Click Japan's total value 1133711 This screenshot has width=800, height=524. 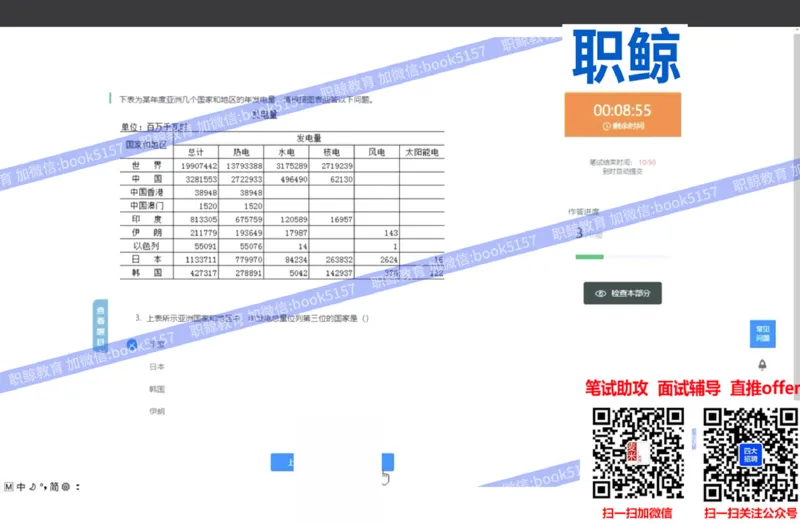(x=201, y=260)
